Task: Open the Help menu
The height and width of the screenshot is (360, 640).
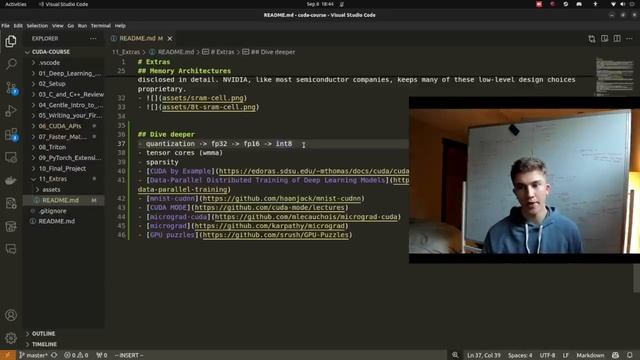Action: coord(120,26)
